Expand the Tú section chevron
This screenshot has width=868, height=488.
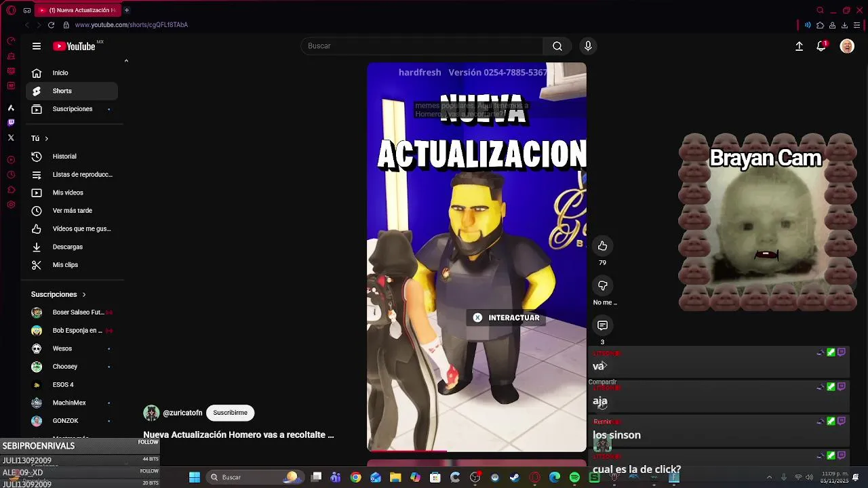(46, 138)
